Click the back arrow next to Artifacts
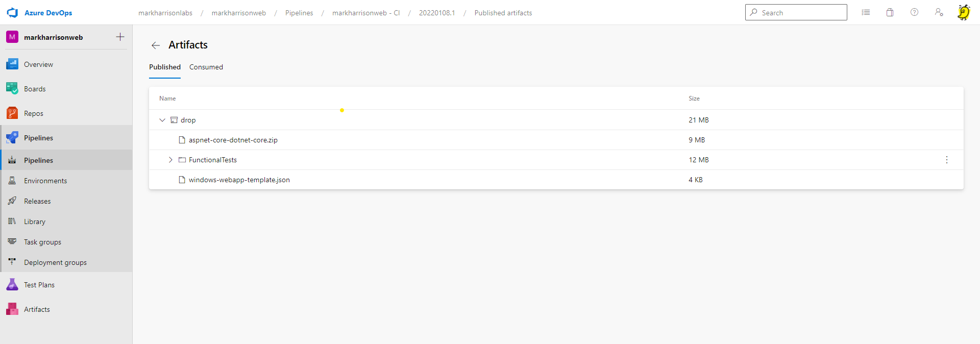980x344 pixels. [x=156, y=45]
